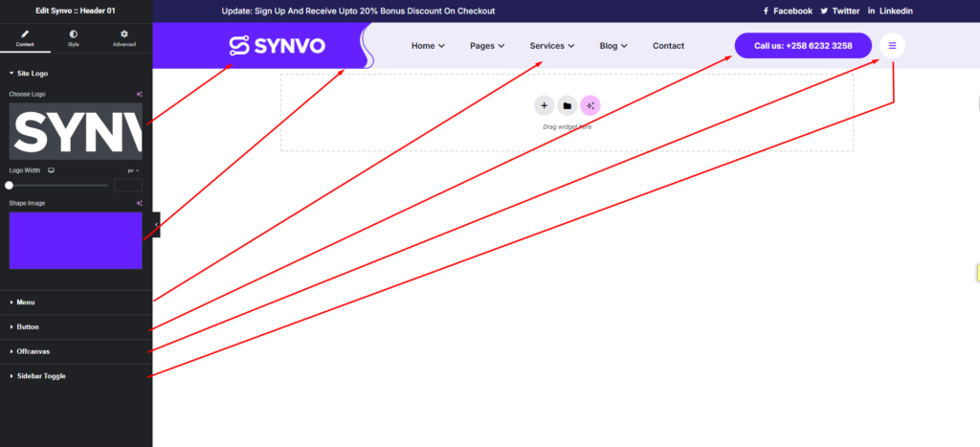
Task: Switch to the Advanced tab
Action: [124, 38]
